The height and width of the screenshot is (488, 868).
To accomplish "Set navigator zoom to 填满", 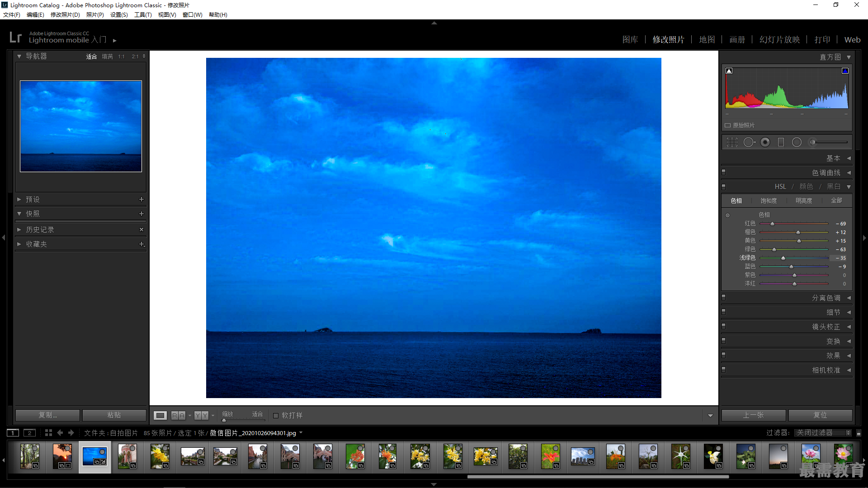I will (x=107, y=56).
